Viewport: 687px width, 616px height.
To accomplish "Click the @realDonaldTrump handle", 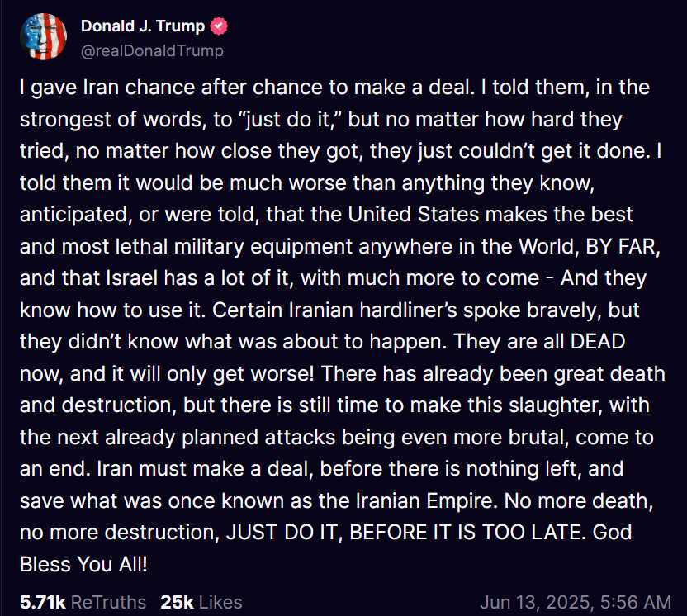I will (152, 51).
